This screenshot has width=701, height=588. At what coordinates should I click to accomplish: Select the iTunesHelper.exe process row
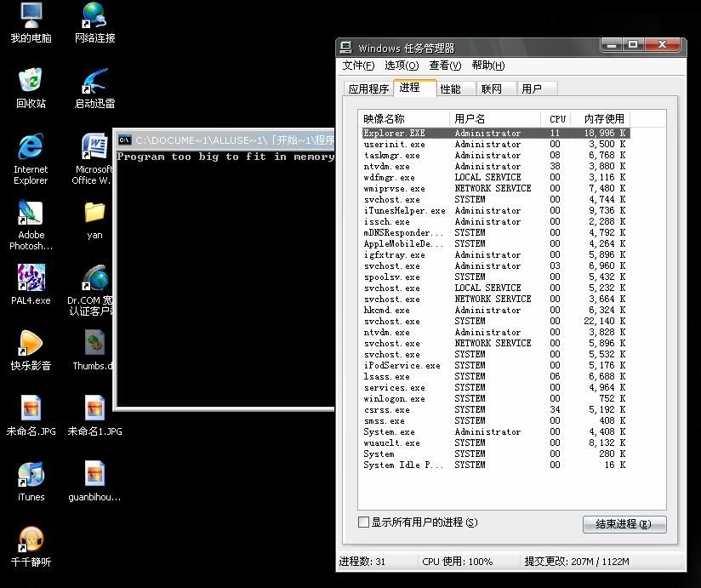click(404, 211)
